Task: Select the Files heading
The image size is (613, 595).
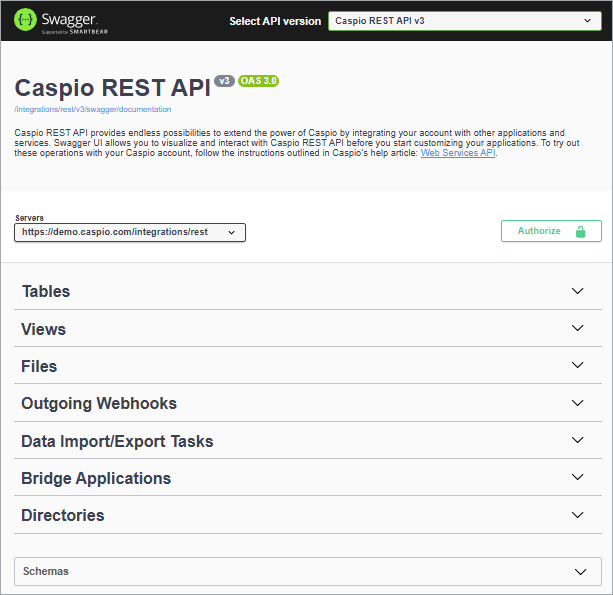Action: point(39,366)
